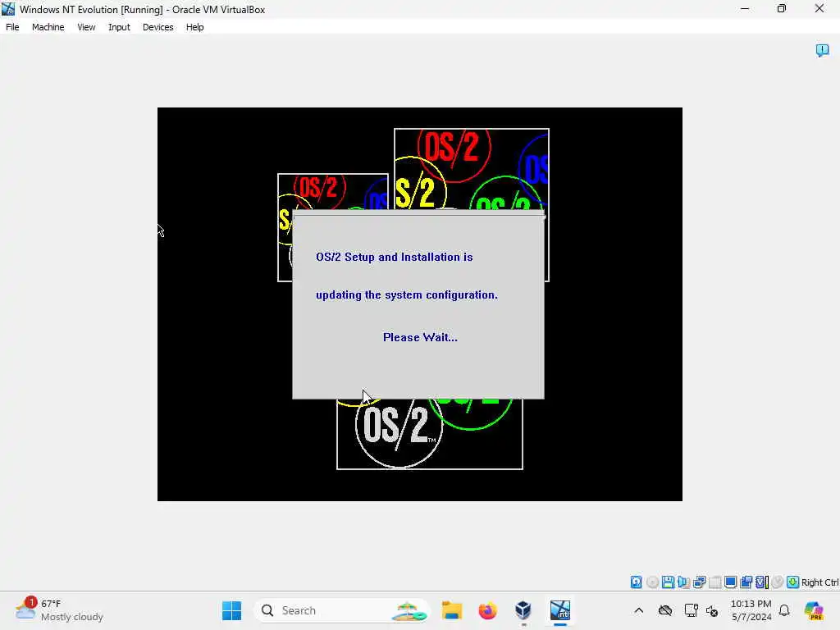The width and height of the screenshot is (840, 630).
Task: Click the greyed mouse integration indicator
Action: (778, 582)
